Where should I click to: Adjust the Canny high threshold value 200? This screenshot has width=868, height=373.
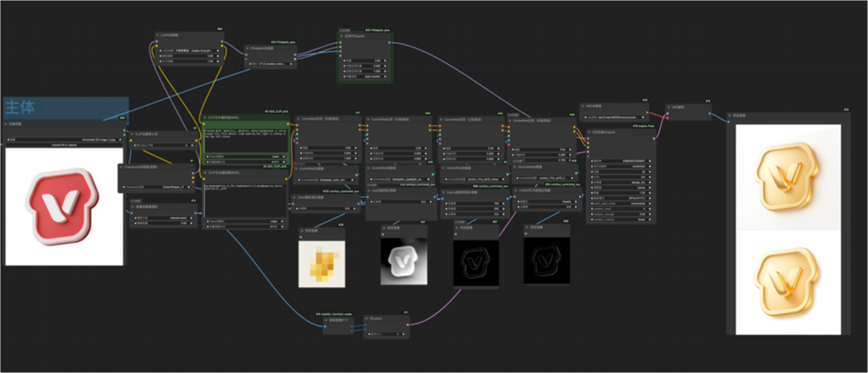(x=475, y=209)
